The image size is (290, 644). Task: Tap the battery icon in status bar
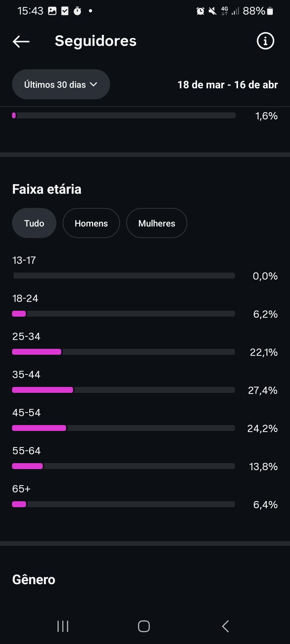point(270,11)
